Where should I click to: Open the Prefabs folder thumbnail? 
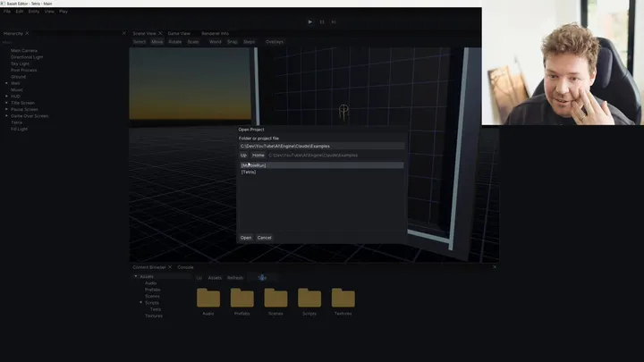point(241,298)
